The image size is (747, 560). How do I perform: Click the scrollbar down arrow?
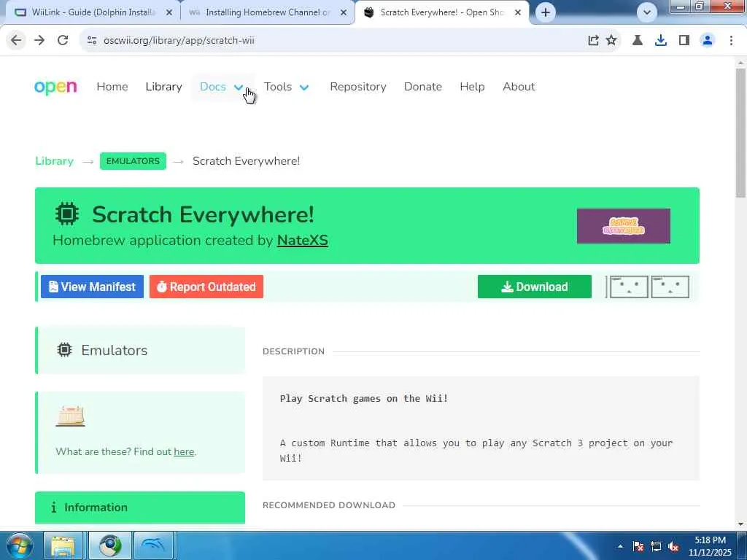[x=740, y=524]
